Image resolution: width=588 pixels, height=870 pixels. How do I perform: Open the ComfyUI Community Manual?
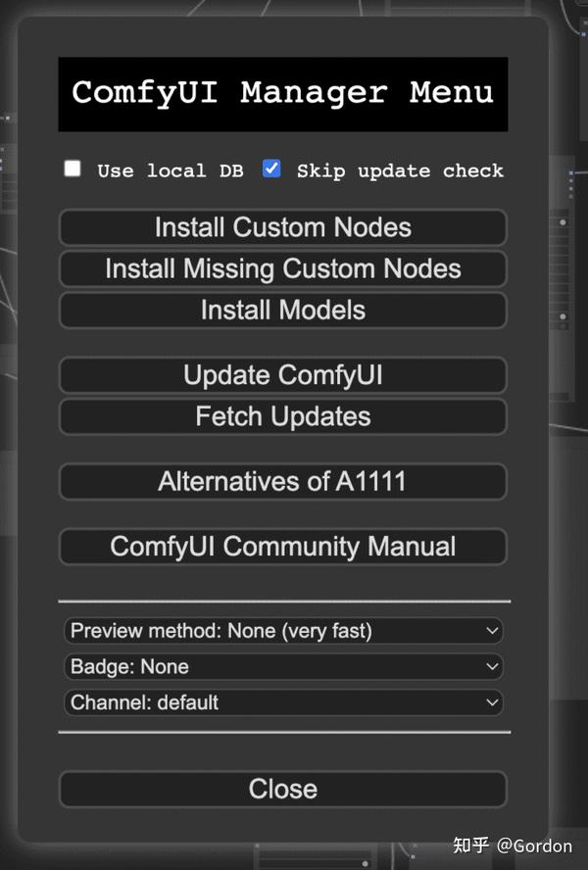pos(282,547)
